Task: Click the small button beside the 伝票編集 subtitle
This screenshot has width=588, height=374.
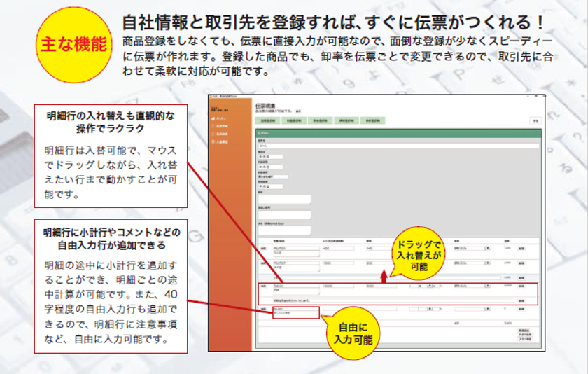Action: (x=298, y=111)
